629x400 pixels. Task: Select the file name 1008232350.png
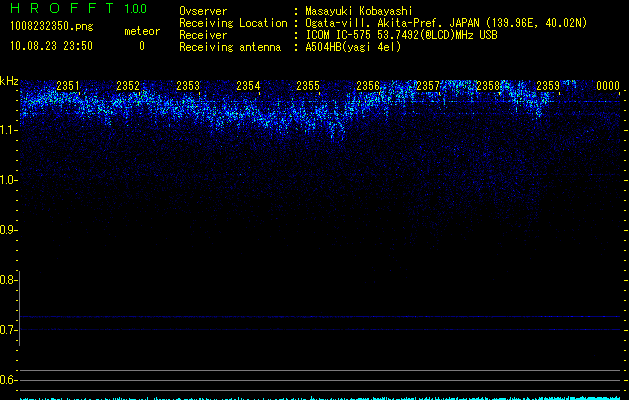click(x=51, y=26)
